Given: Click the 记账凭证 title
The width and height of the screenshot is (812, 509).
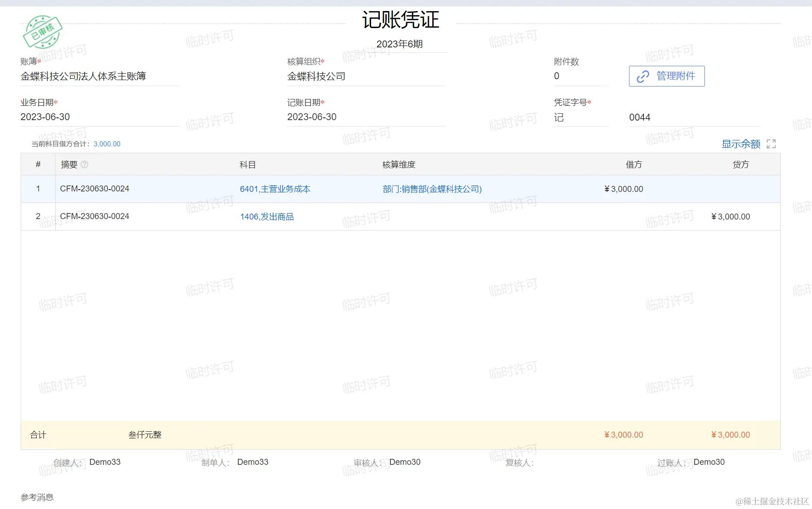Looking at the screenshot, I should pyautogui.click(x=400, y=20).
